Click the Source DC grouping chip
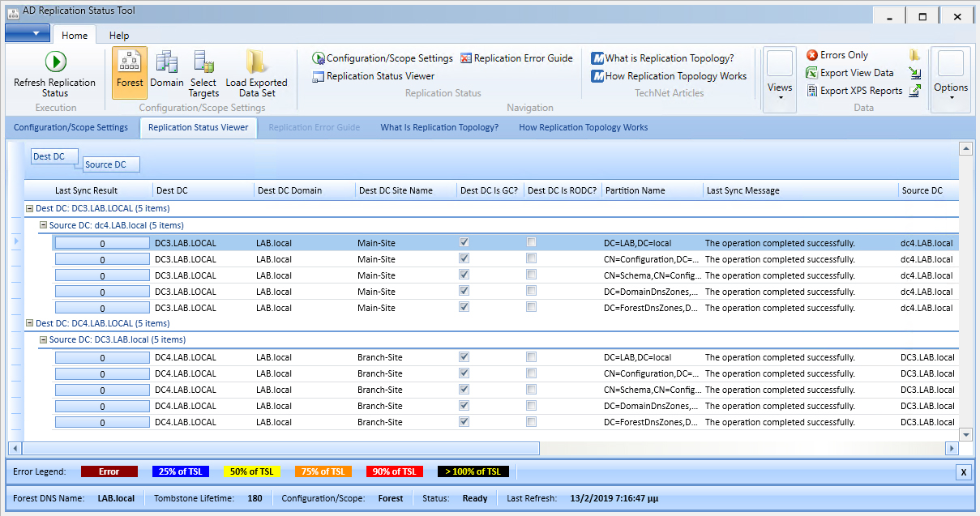 click(x=111, y=164)
